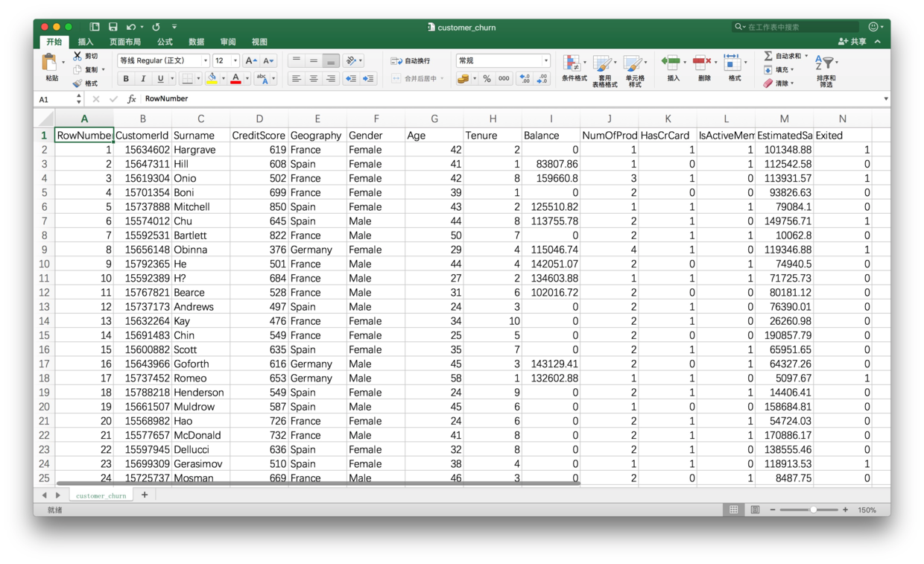924x564 pixels.
Task: Click the Paste (粘贴) clipboard icon
Action: (x=50, y=63)
